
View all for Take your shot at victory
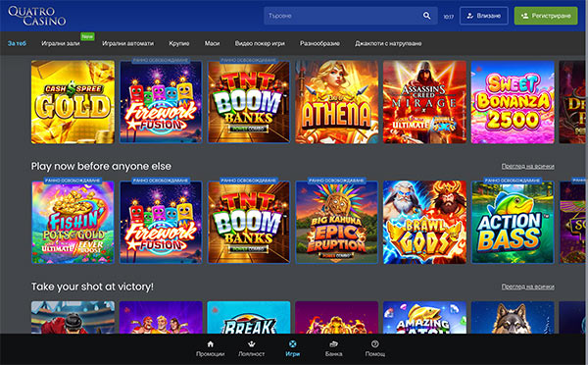(527, 287)
